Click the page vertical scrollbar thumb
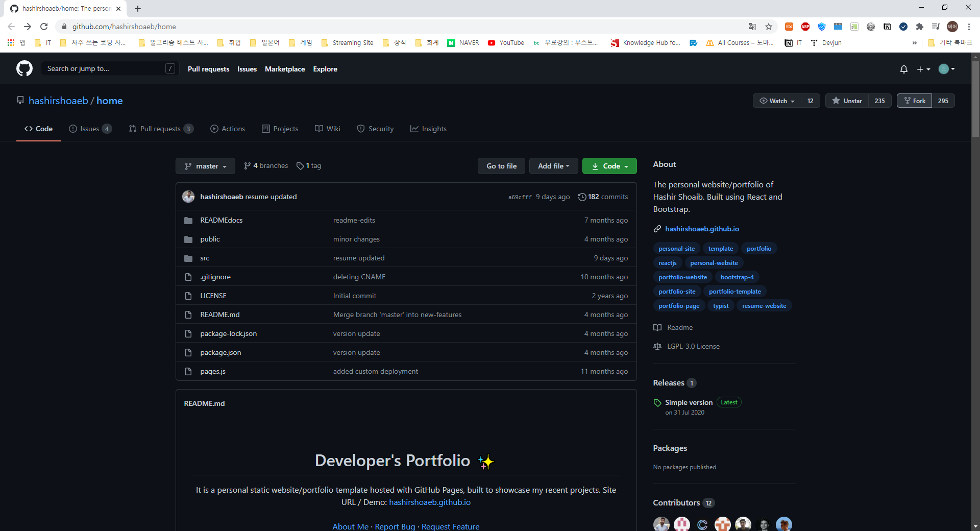Viewport: 980px width, 531px height. pyautogui.click(x=975, y=100)
